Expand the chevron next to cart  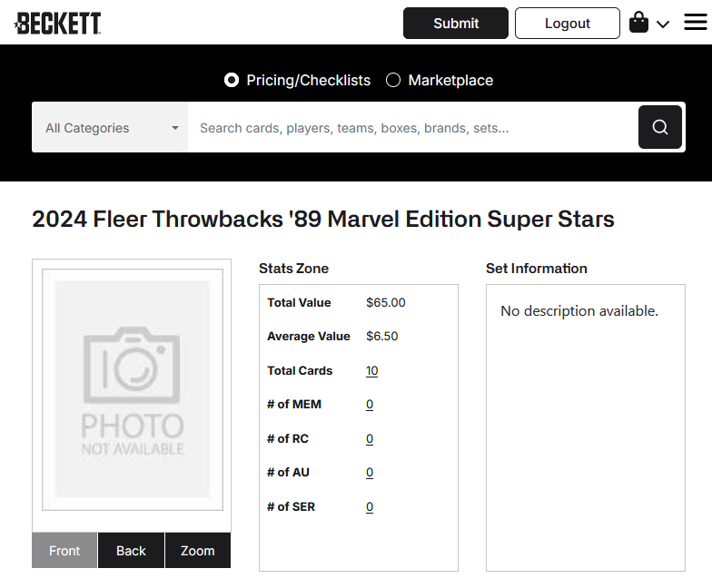tap(663, 24)
